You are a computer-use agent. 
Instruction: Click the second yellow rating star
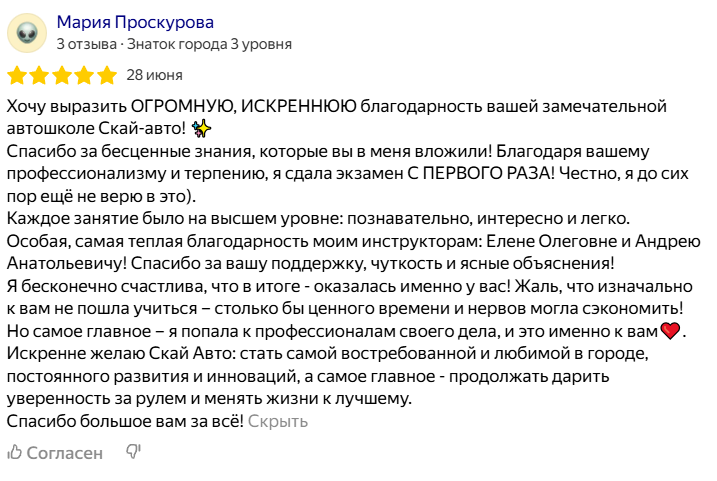point(39,75)
